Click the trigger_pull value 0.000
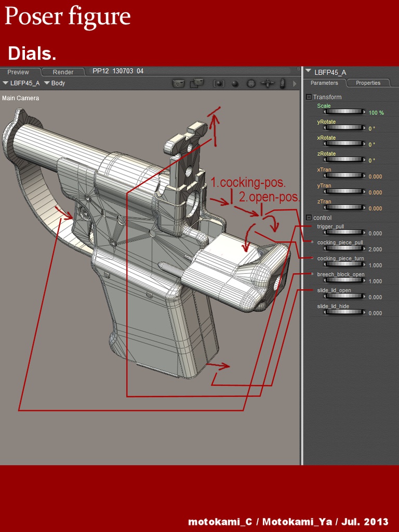 click(375, 233)
